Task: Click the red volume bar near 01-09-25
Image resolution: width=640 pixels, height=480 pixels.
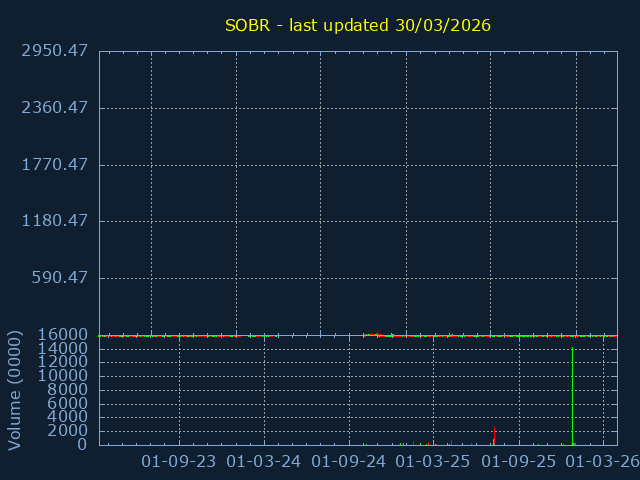Action: point(494,435)
